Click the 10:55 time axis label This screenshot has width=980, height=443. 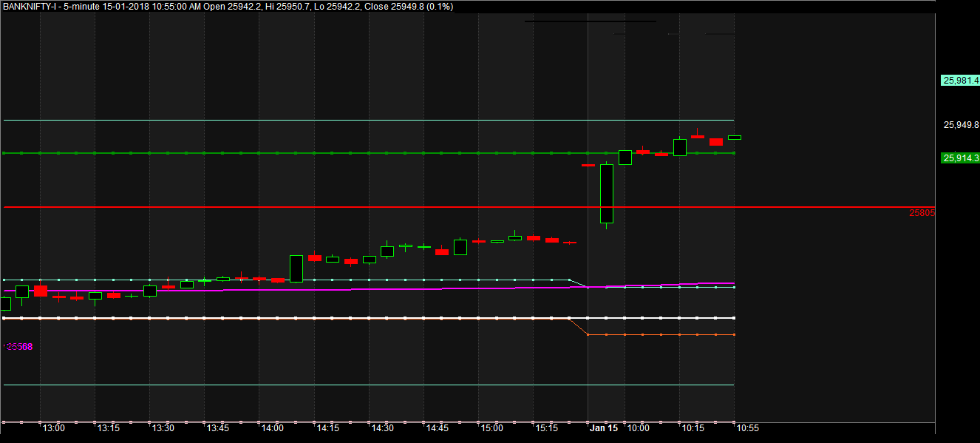coord(746,428)
